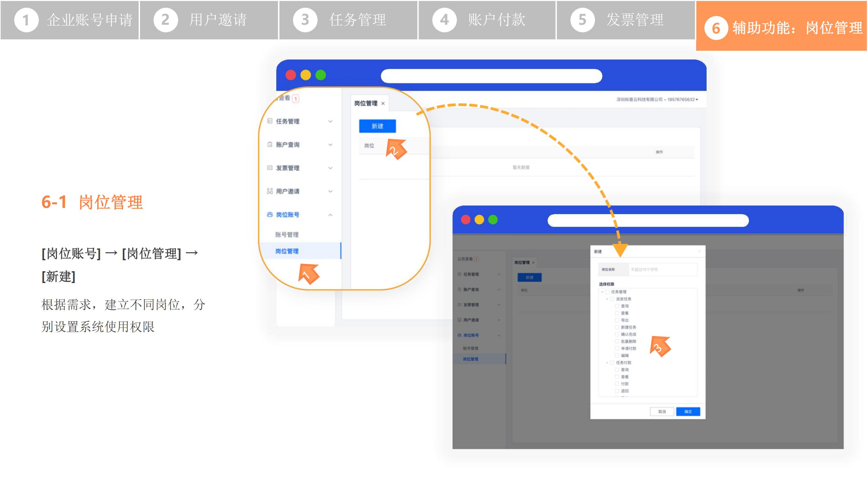Expand the 任务管理 sidebar chevron
868x488 pixels.
[x=330, y=121]
